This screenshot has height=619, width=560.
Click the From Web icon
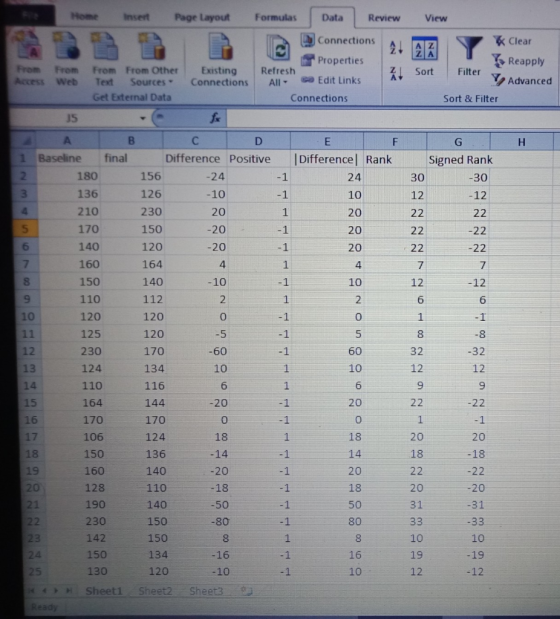coord(66,59)
